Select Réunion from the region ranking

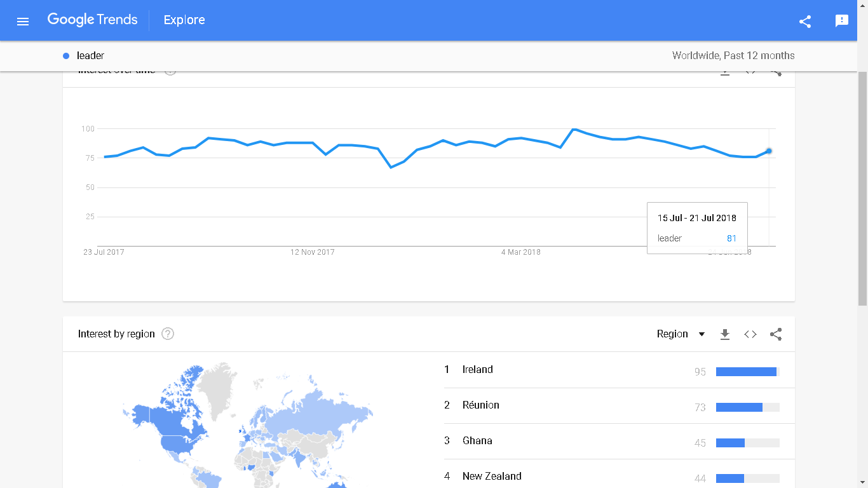(481, 405)
